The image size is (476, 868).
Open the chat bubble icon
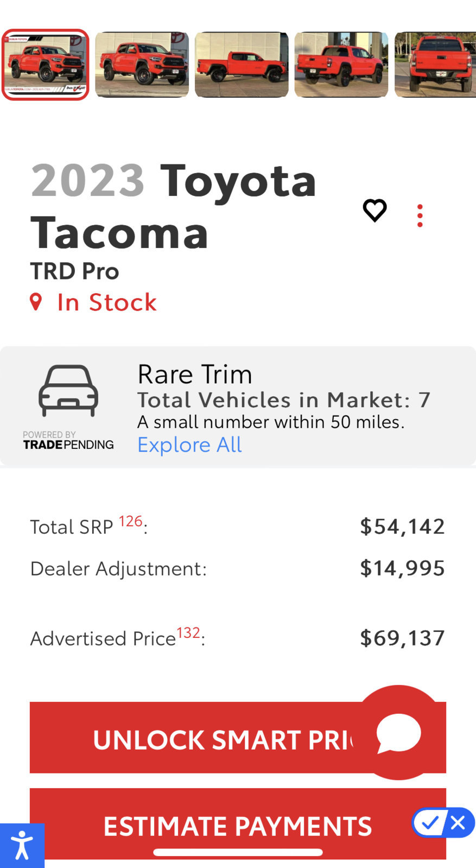[398, 733]
